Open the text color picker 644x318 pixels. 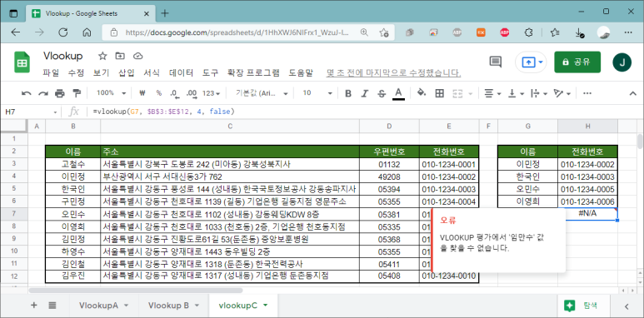[398, 93]
